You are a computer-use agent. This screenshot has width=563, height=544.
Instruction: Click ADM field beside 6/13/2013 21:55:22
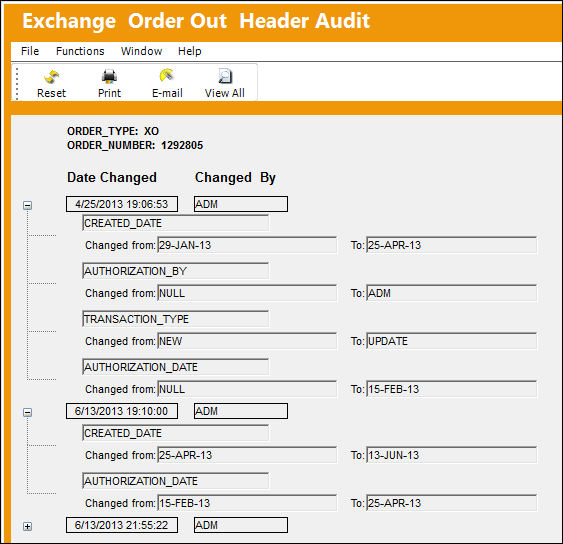[241, 525]
